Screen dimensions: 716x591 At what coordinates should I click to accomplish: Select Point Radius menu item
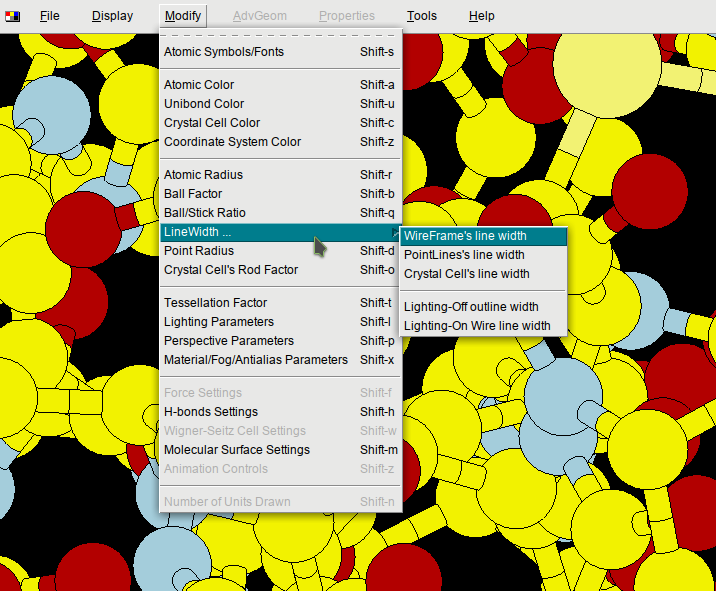[x=280, y=251]
